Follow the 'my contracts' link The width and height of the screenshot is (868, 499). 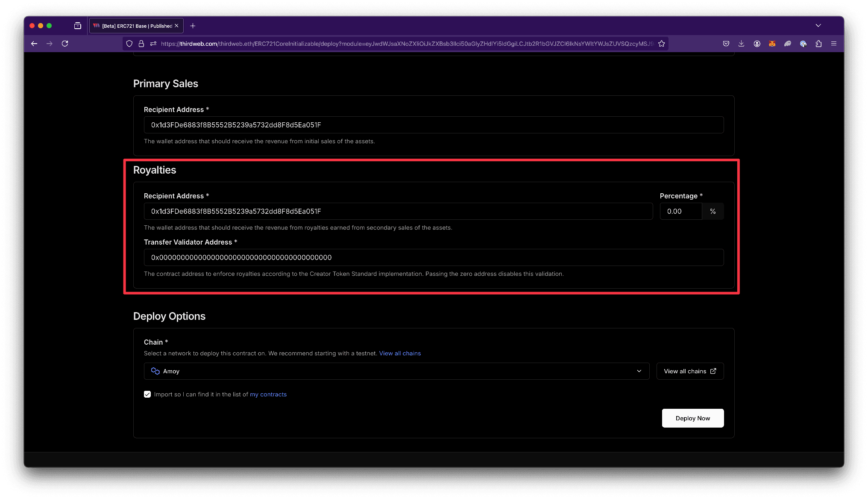[268, 394]
